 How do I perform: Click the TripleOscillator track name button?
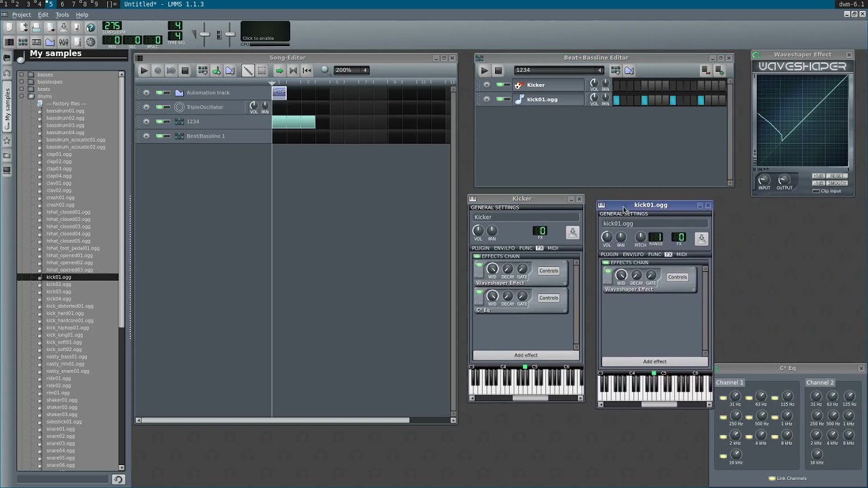click(210, 107)
